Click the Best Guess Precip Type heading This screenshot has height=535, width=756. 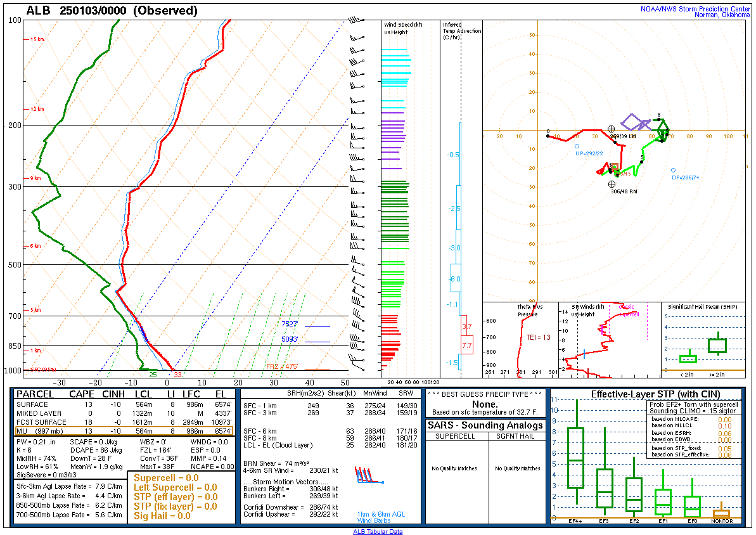tap(485, 394)
